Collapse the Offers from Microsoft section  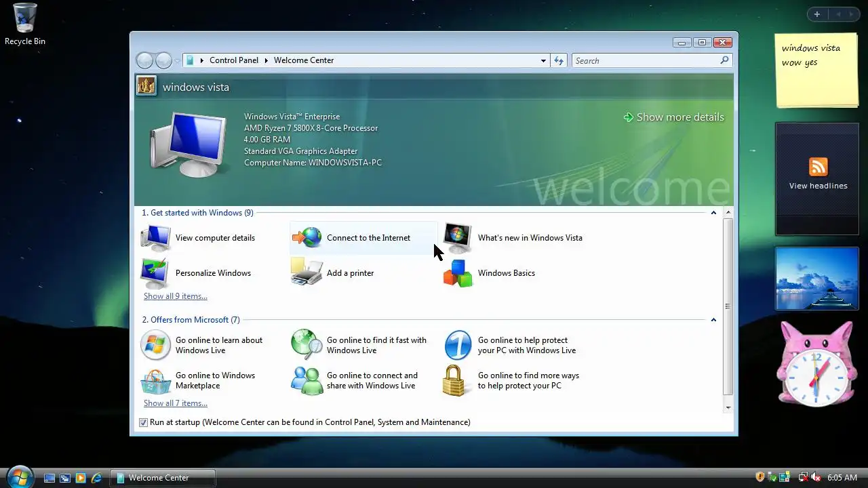[713, 320]
